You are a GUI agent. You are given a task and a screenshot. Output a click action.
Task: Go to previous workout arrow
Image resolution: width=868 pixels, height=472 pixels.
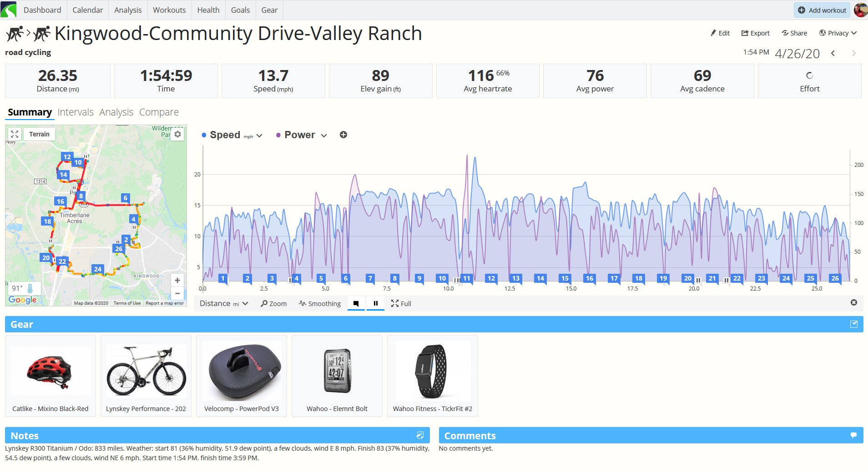pos(833,53)
